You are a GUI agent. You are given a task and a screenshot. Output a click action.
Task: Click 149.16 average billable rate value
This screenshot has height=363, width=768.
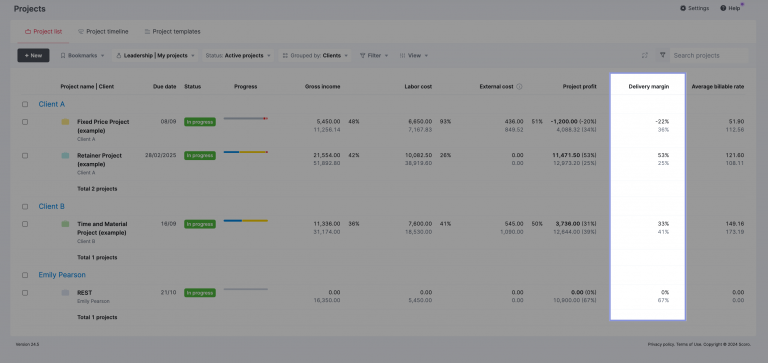(x=736, y=224)
